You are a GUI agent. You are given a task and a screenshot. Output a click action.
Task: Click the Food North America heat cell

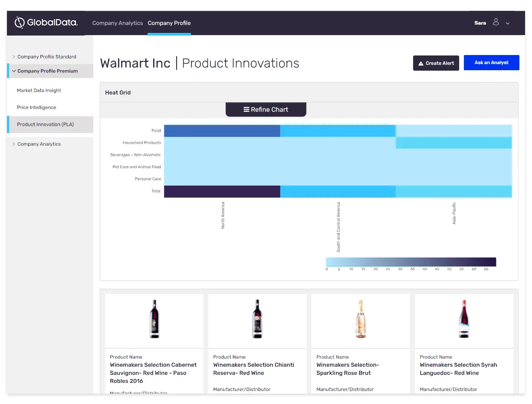tap(222, 130)
